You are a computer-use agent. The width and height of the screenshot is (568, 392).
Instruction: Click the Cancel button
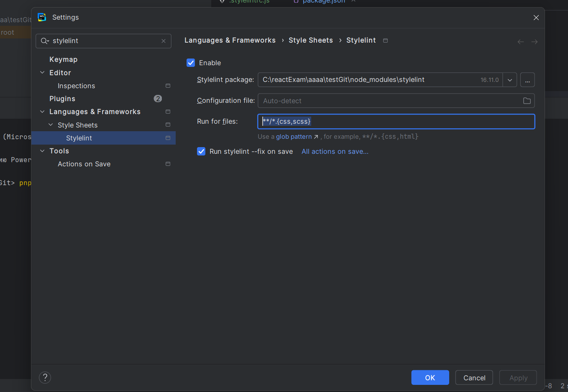(474, 377)
